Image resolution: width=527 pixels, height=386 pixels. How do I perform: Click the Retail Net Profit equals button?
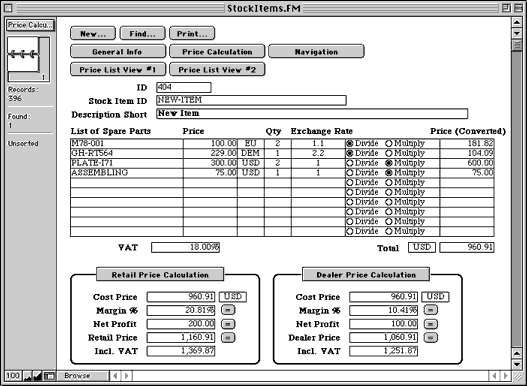228,324
